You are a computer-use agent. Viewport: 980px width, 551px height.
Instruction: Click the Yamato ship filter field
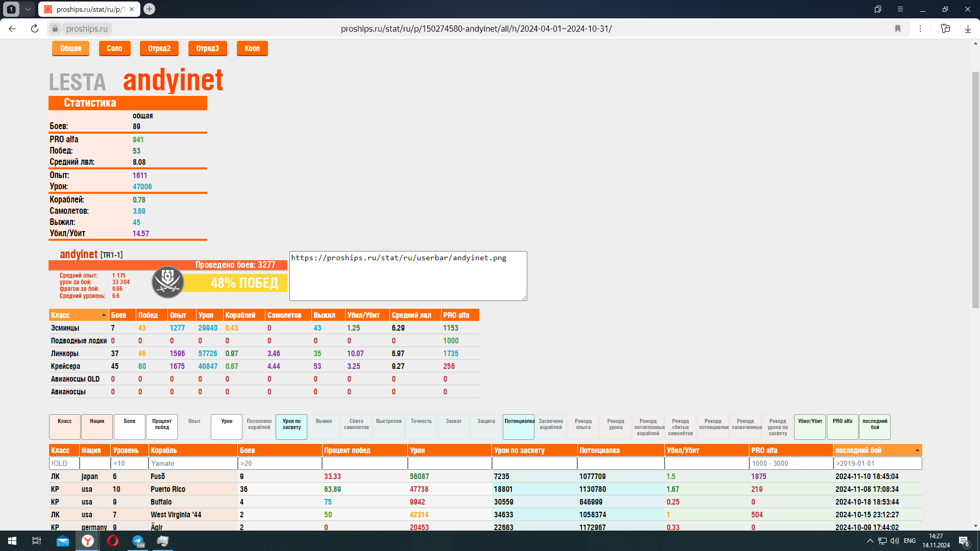[x=193, y=463]
